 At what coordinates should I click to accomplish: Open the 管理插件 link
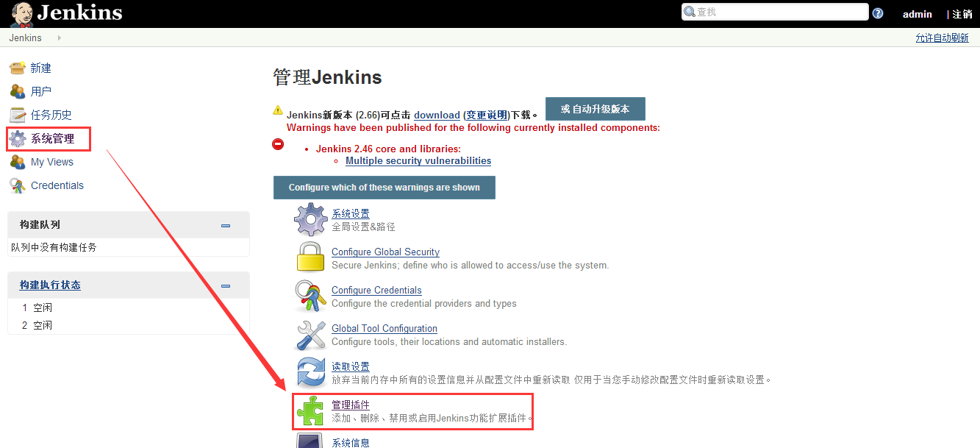[x=351, y=405]
